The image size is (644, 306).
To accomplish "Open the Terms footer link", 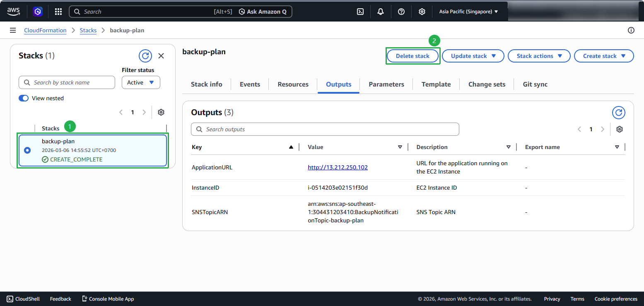I will pyautogui.click(x=577, y=299).
